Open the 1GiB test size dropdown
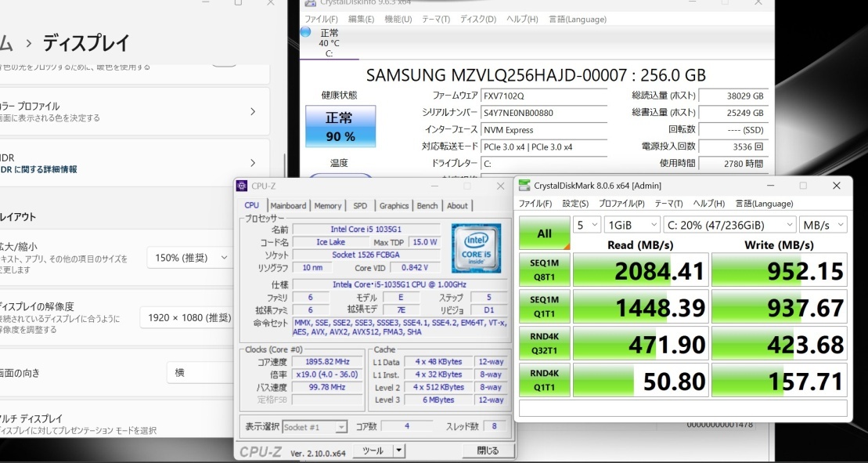This screenshot has height=463, width=868. [632, 225]
